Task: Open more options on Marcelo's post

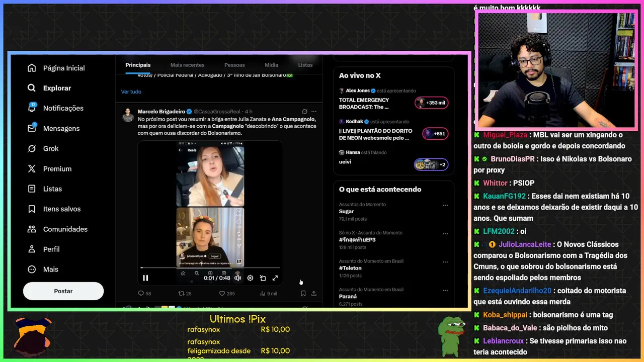Action: pyautogui.click(x=314, y=111)
